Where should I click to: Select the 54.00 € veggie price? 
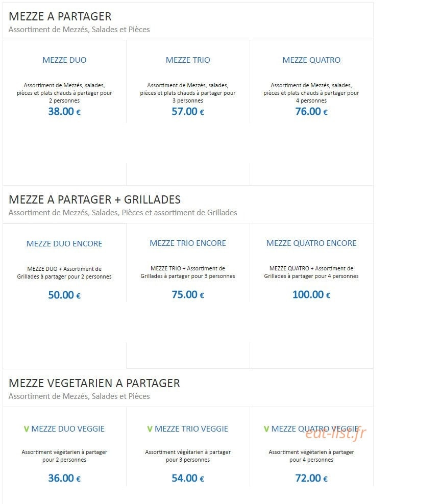click(188, 478)
